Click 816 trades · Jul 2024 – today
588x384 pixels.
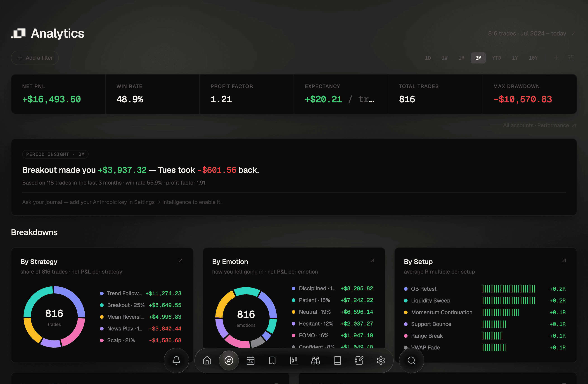click(527, 33)
